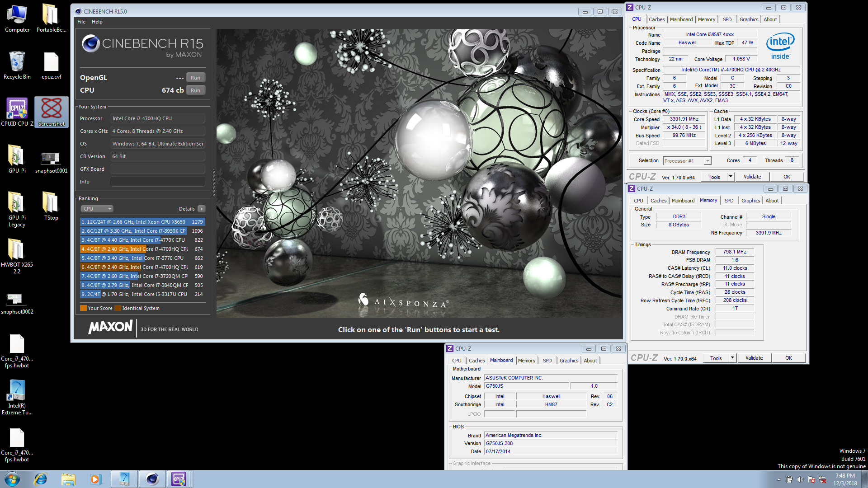Open Cinebench File menu

pos(81,22)
